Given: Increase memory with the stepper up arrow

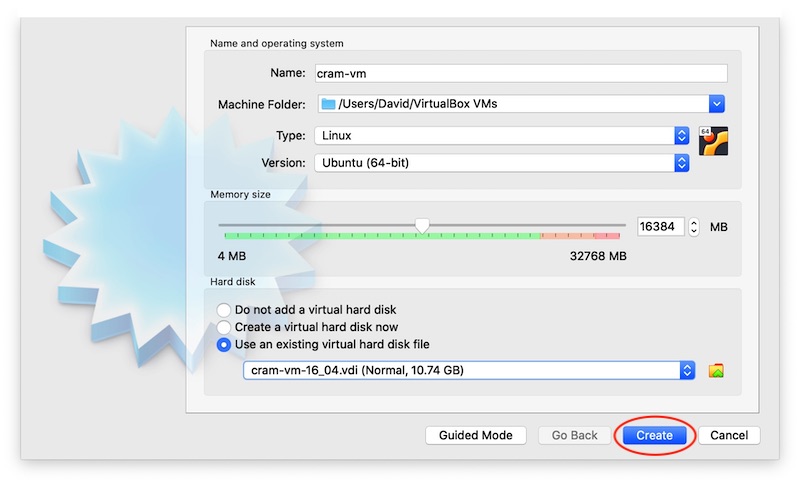Looking at the screenshot, I should pos(694,223).
